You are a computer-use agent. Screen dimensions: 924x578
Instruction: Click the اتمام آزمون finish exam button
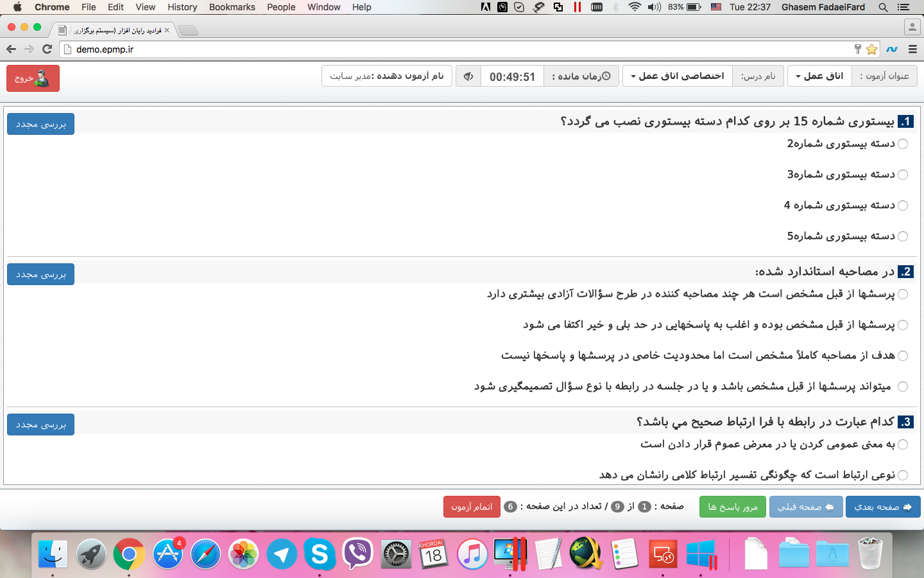point(472,507)
